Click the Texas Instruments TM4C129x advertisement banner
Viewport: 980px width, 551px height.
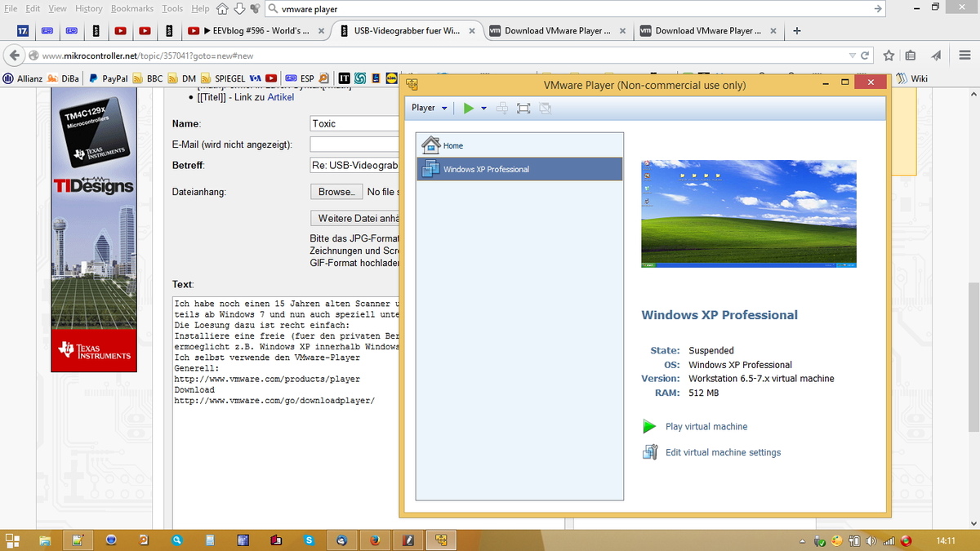pyautogui.click(x=92, y=229)
